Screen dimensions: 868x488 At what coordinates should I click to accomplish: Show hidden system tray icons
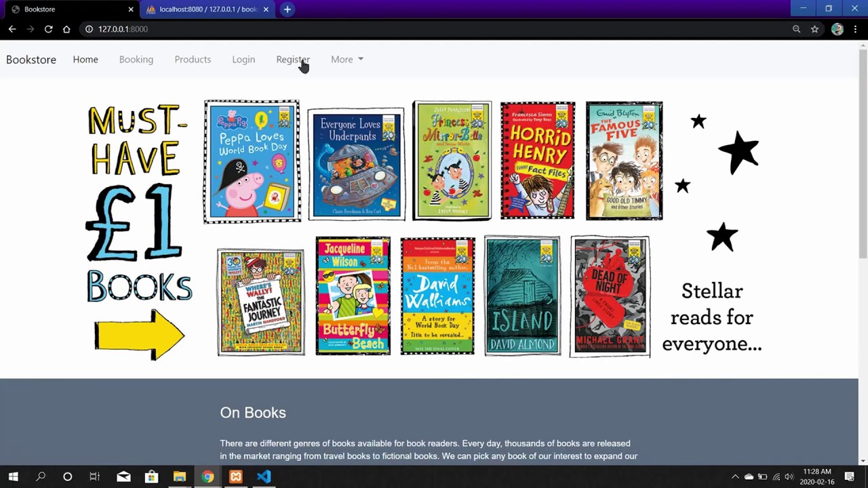pos(735,477)
